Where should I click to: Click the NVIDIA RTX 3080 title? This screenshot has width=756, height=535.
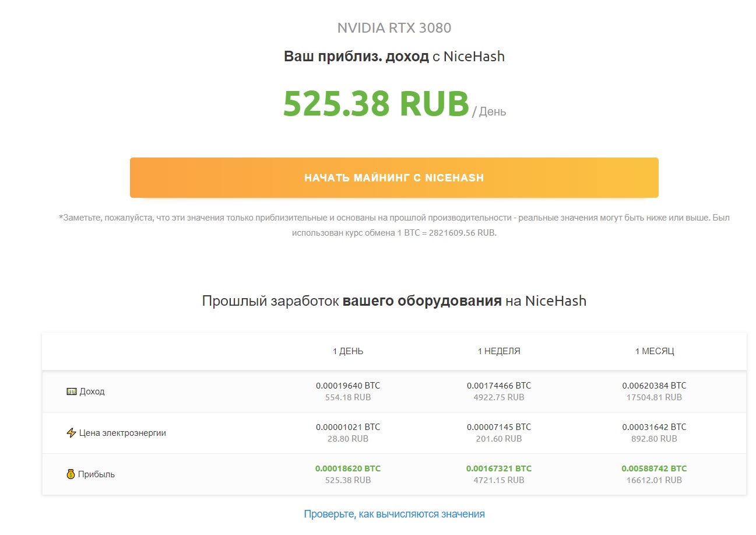394,27
